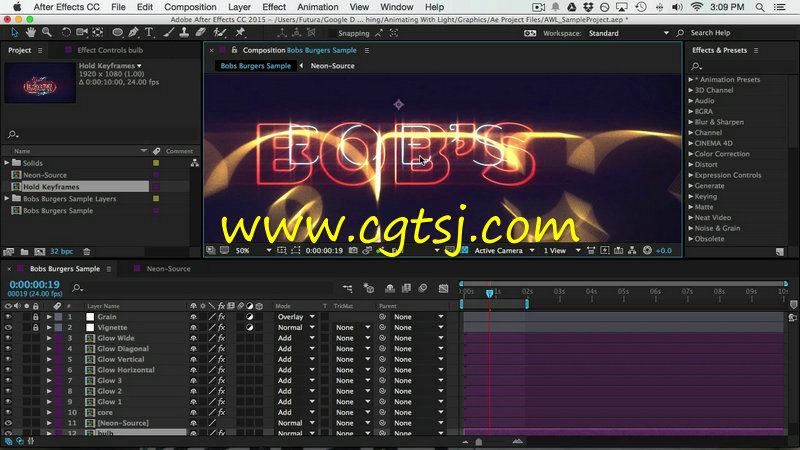Expand the Blur & Sharpen effects category
Screen dimensions: 800x450
[x=691, y=122]
